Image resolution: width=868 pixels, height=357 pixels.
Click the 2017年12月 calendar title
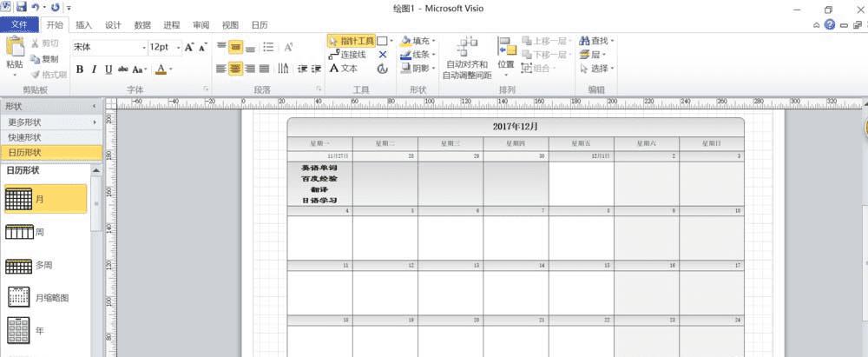click(x=516, y=127)
